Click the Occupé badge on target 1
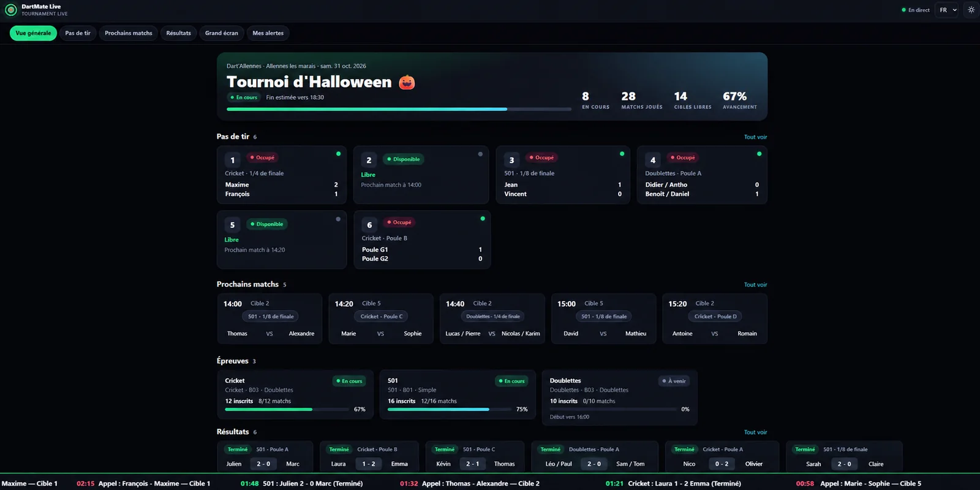Screen dimensions: 980x490 tap(262, 157)
